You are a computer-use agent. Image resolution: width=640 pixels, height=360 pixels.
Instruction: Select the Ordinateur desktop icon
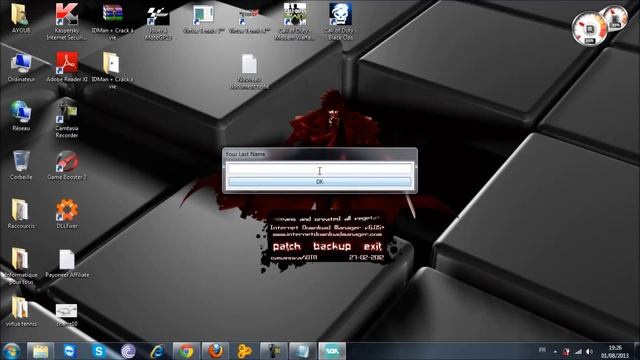click(21, 67)
